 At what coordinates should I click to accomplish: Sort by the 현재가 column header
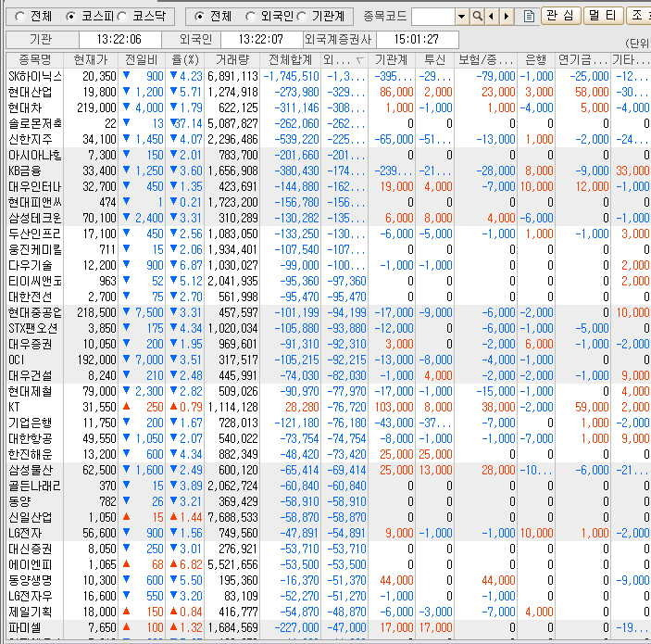tap(91, 60)
